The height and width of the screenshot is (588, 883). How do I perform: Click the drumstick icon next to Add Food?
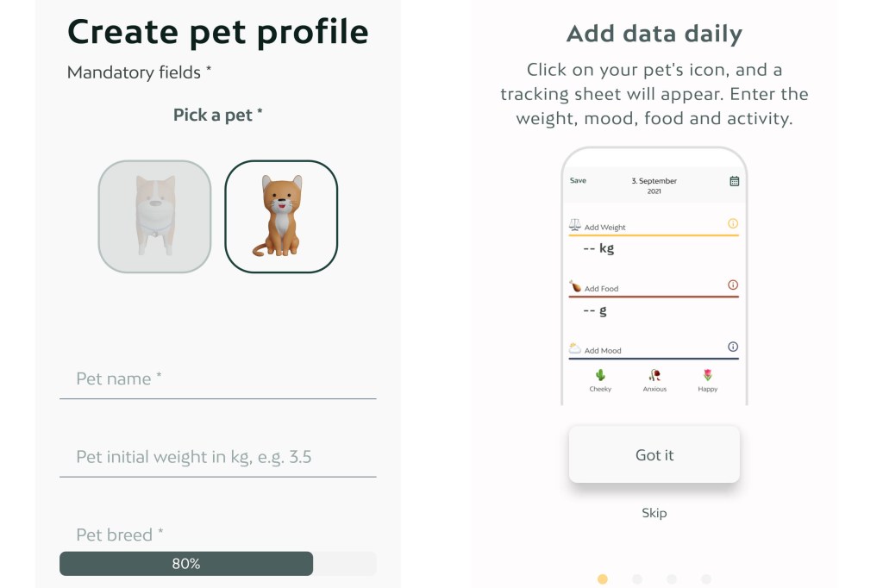coord(575,286)
